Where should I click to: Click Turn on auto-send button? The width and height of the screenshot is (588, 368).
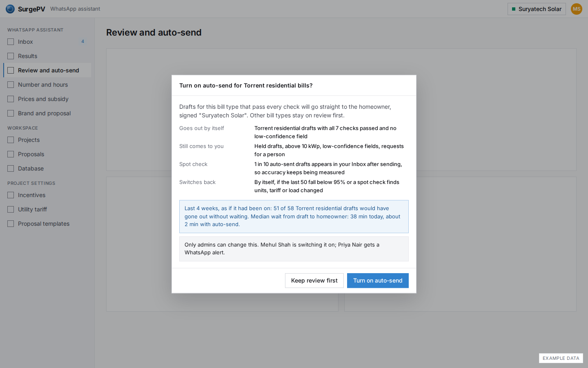378,280
